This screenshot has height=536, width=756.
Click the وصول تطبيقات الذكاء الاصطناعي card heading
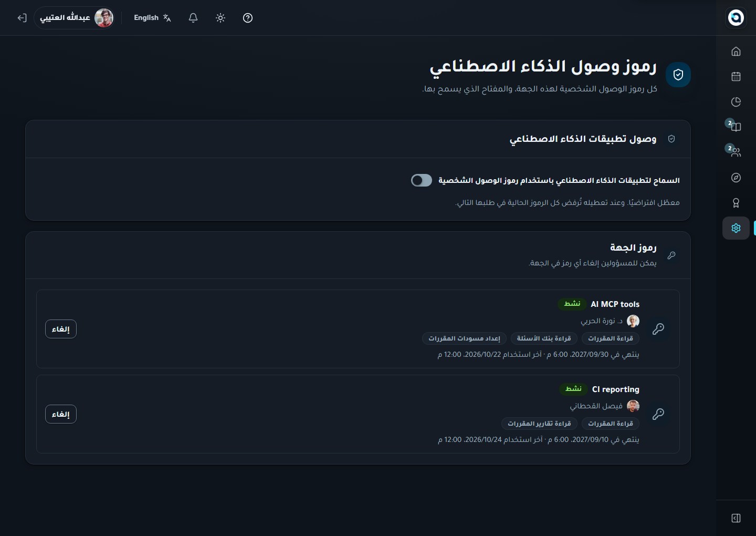(583, 139)
